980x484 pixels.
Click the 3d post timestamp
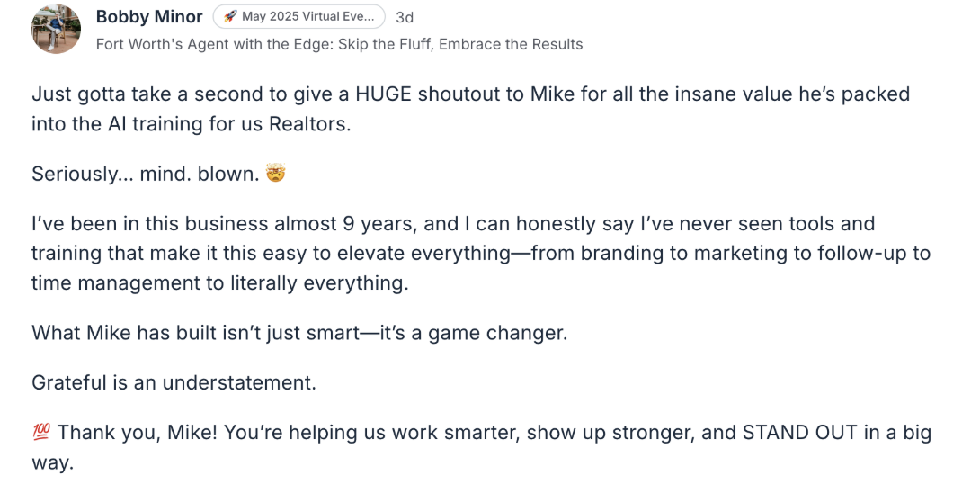[405, 17]
